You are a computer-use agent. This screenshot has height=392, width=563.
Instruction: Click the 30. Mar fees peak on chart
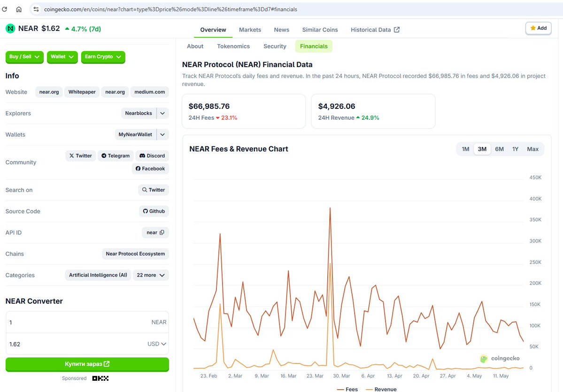pyautogui.click(x=330, y=208)
